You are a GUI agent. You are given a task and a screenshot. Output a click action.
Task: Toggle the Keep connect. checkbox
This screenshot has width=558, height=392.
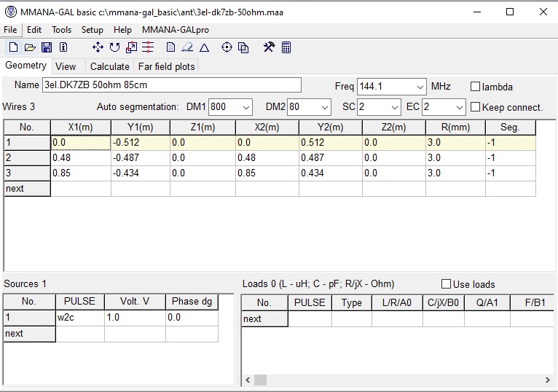[x=476, y=107]
